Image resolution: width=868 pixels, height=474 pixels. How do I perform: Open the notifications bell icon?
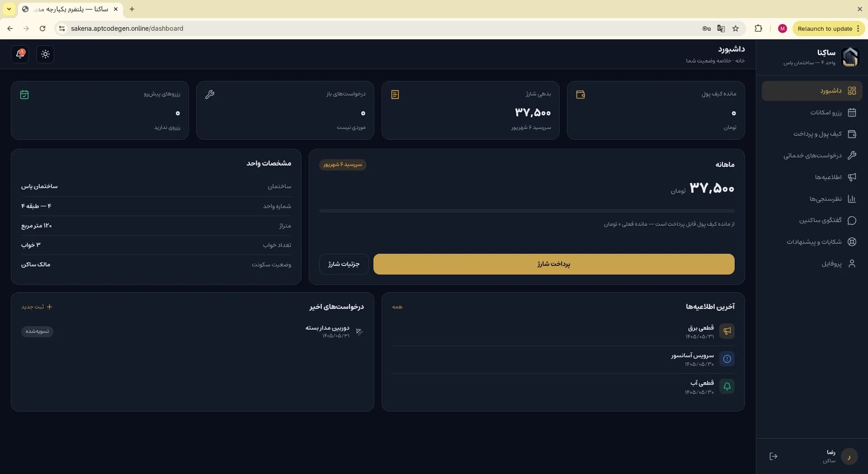20,54
